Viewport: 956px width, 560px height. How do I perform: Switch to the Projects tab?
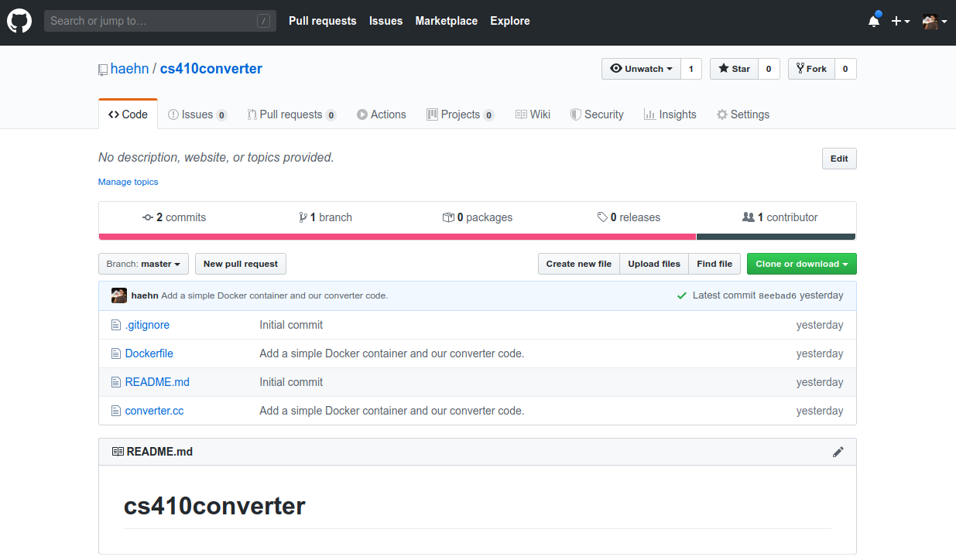(461, 114)
